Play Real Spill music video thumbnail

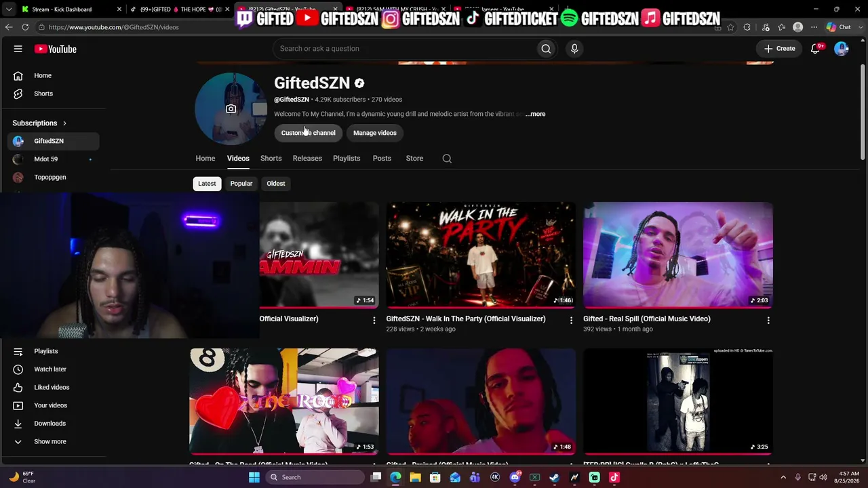(678, 255)
